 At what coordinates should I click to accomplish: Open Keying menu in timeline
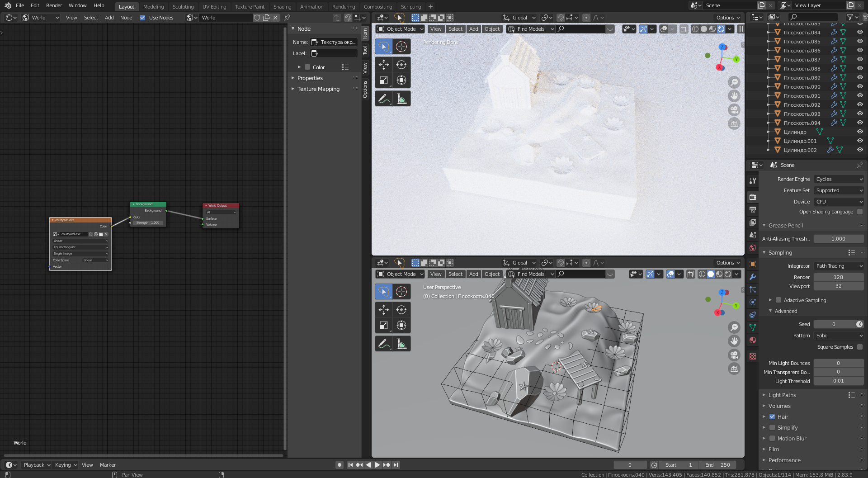(66, 465)
